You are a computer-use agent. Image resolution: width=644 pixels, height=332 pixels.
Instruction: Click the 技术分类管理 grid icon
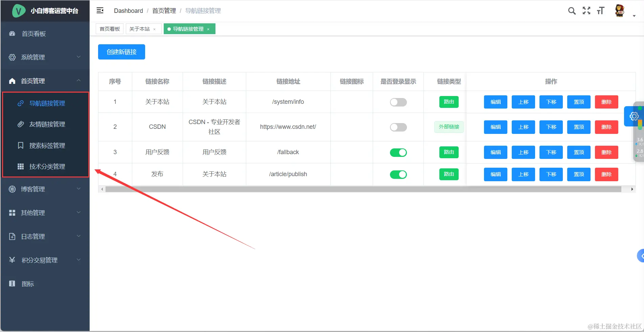(x=21, y=166)
